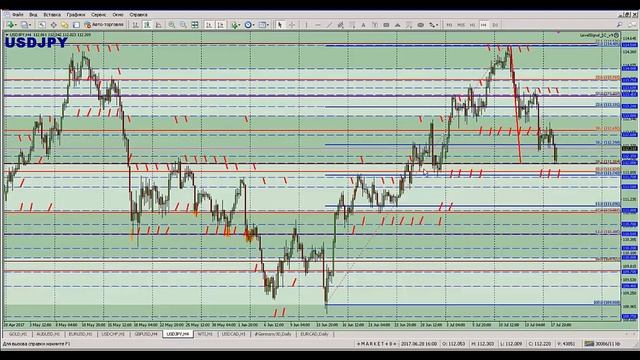Screen dimensions: 640x360
Task: Open the Periods clock icon
Action: tap(248, 25)
